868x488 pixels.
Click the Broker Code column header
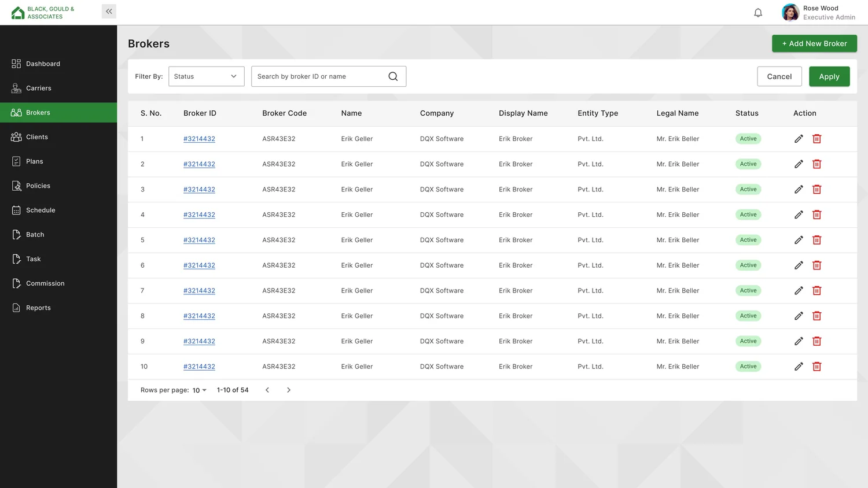pos(285,113)
